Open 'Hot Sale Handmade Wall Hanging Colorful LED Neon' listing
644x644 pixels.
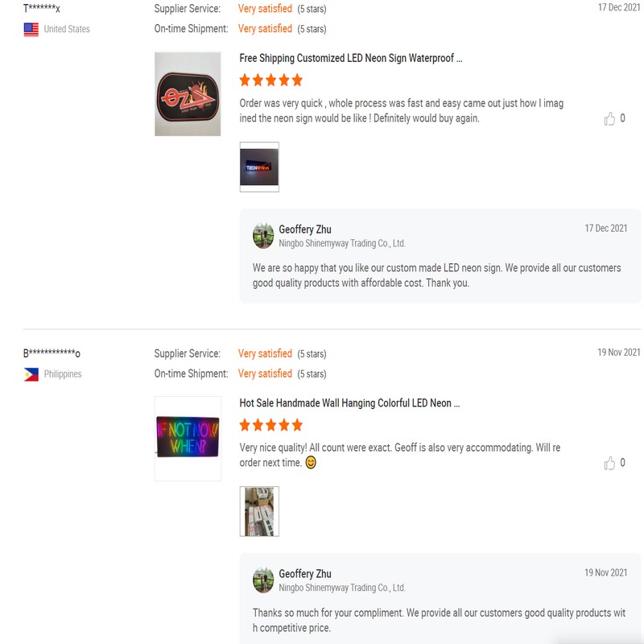tap(349, 403)
